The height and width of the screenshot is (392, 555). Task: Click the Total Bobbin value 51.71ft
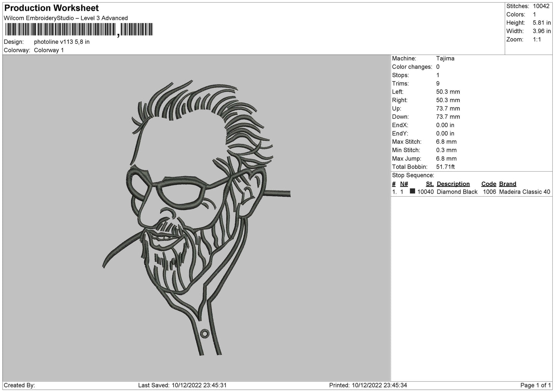(446, 167)
